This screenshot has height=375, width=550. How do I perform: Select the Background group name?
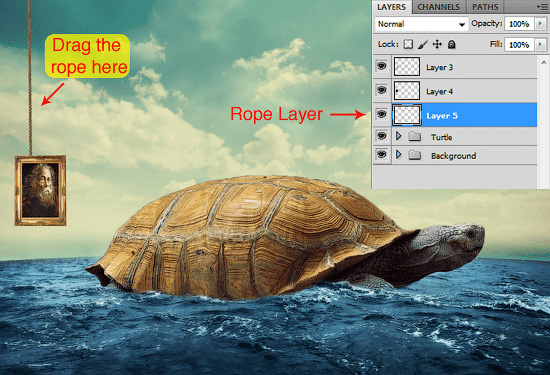pyautogui.click(x=454, y=155)
